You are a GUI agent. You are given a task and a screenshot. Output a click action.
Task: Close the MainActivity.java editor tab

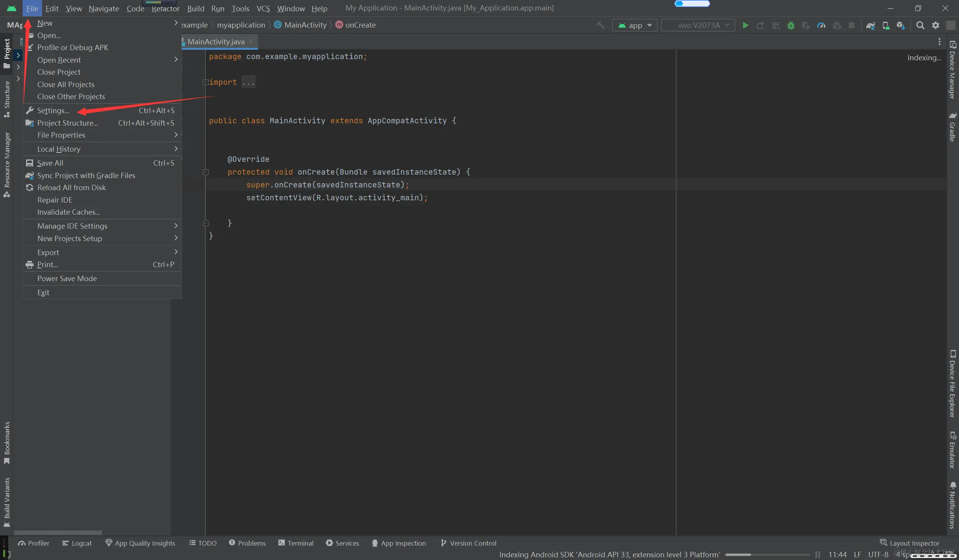(251, 42)
